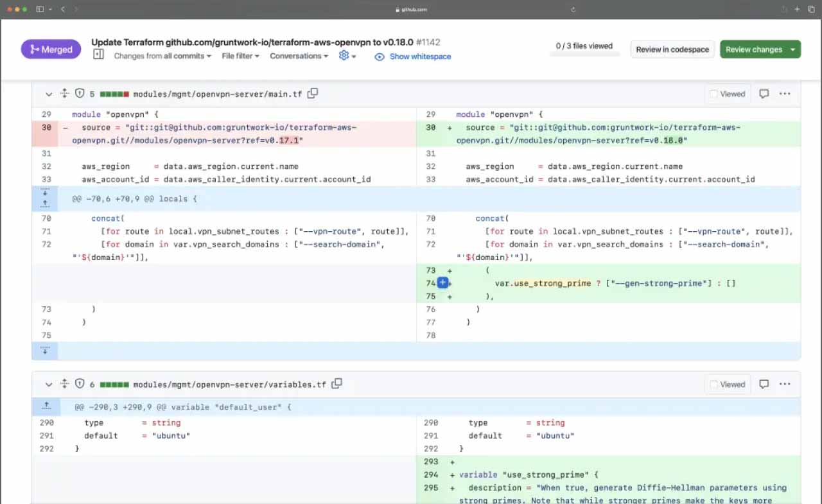Reload the github.com page
Screen dimensions: 822x504
click(x=573, y=10)
